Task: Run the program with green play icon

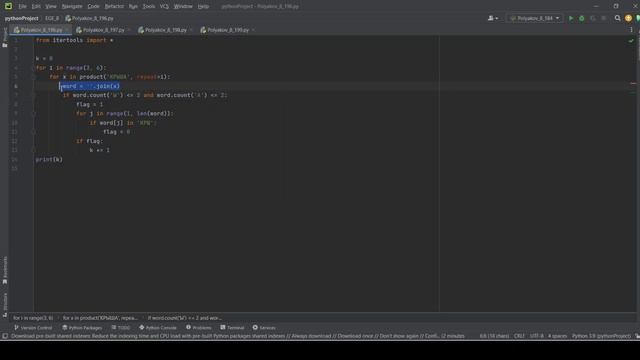Action: [x=571, y=18]
